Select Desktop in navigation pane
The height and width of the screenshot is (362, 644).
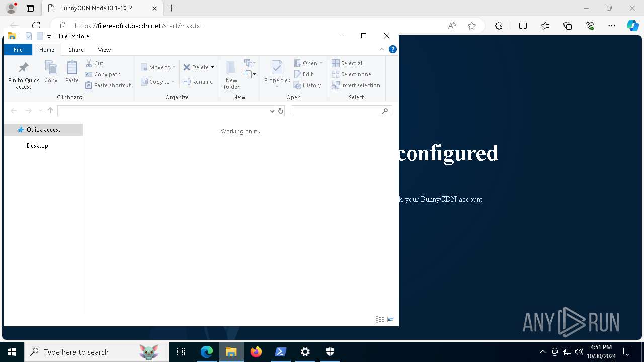pos(37,146)
